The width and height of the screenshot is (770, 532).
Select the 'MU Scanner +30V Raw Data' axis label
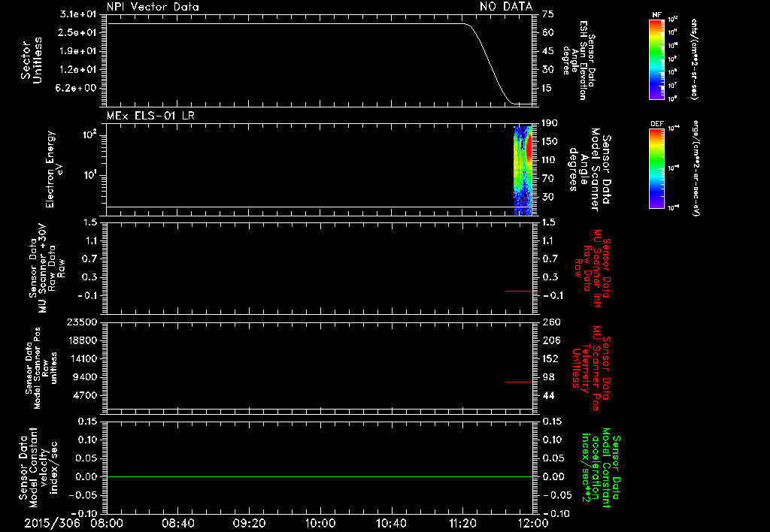point(47,268)
